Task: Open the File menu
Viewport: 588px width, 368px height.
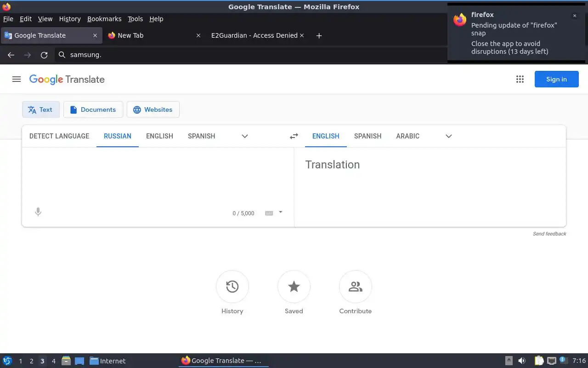Action: (x=8, y=19)
